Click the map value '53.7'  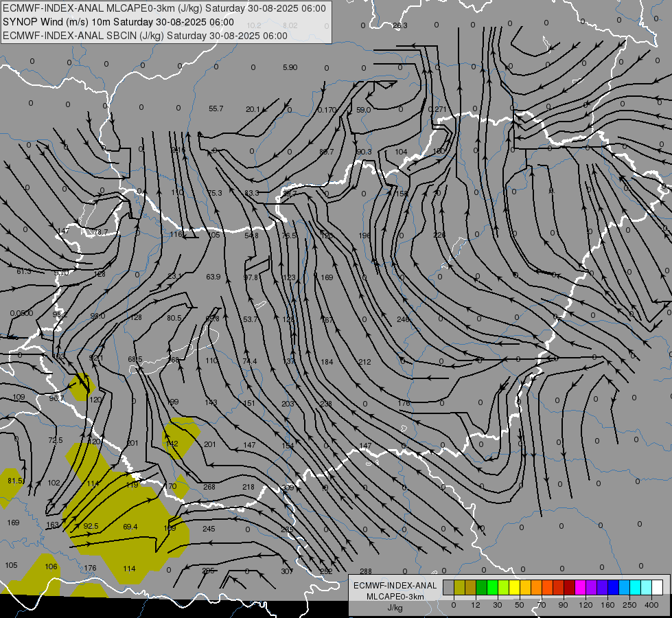[251, 319]
